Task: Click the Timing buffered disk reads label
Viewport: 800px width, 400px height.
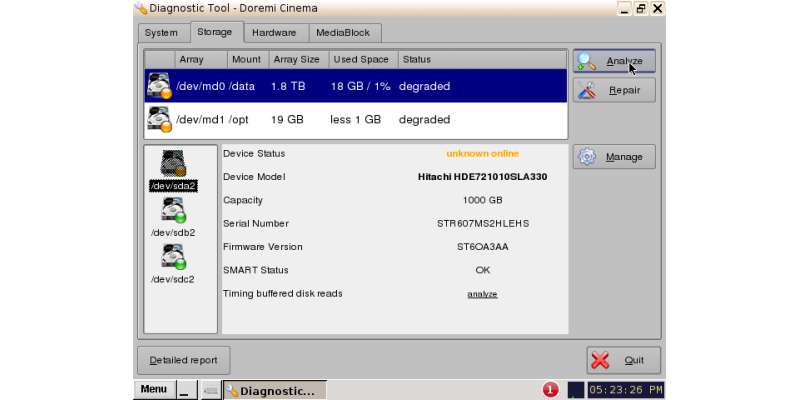Action: point(283,294)
